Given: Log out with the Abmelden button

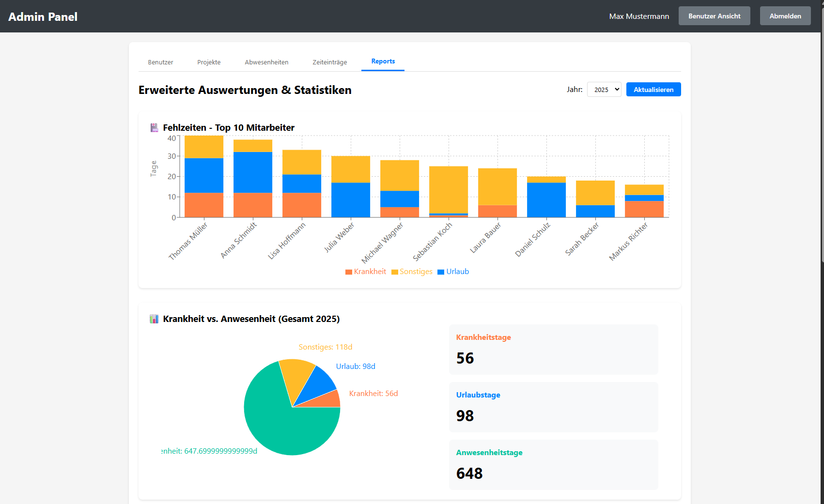Looking at the screenshot, I should [785, 16].
